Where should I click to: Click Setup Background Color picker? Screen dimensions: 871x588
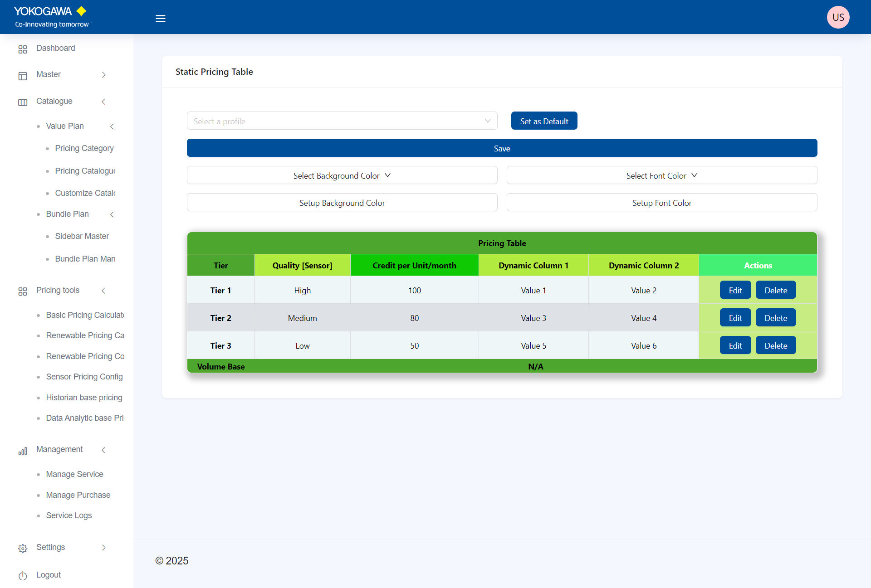point(342,203)
